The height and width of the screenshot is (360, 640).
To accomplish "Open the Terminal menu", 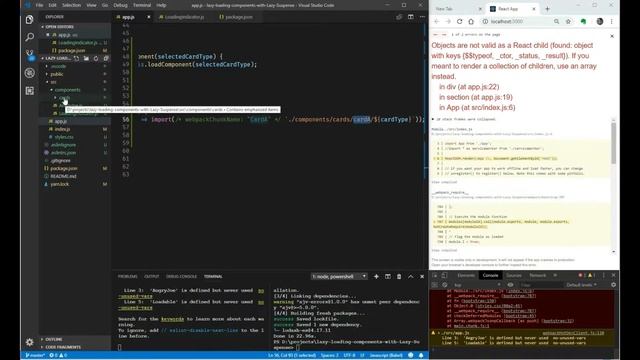I will click(142, 5).
